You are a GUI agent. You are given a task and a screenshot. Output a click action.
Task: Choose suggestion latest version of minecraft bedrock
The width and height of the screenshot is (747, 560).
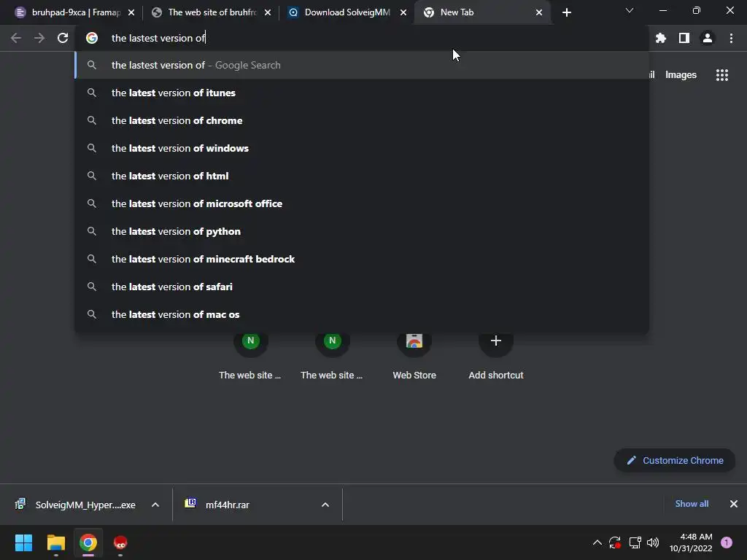(x=362, y=259)
